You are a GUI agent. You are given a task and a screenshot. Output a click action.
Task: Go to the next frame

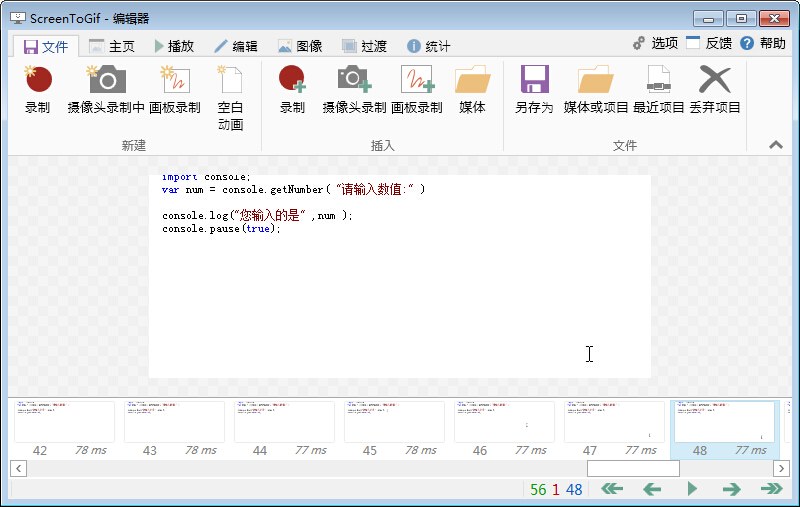click(732, 489)
